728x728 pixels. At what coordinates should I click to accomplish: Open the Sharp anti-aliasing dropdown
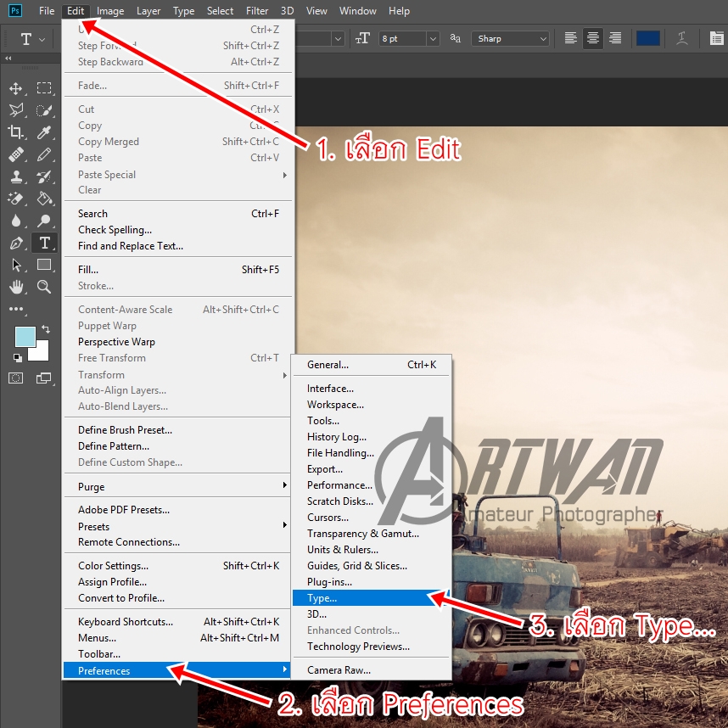pyautogui.click(x=510, y=38)
